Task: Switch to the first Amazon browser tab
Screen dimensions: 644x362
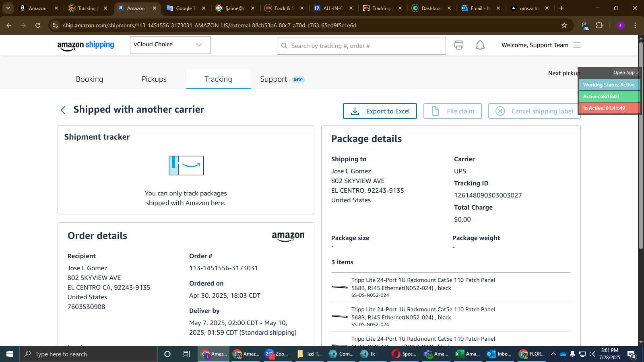Action: 38,8
